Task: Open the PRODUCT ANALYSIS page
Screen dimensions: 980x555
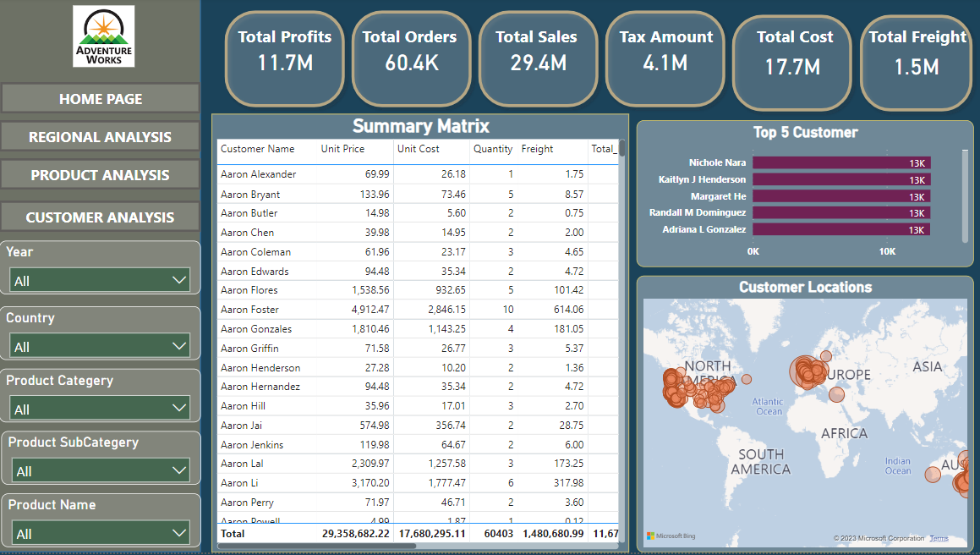Action: pos(99,174)
